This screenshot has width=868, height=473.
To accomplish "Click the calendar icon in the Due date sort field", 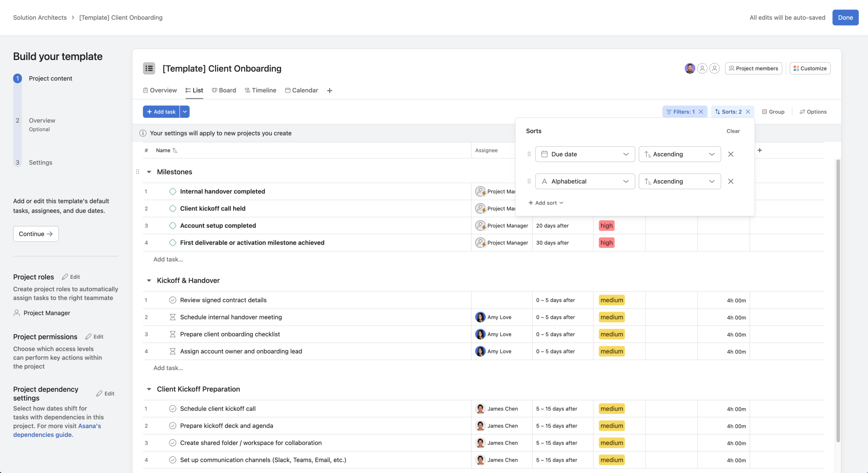I will click(x=545, y=154).
